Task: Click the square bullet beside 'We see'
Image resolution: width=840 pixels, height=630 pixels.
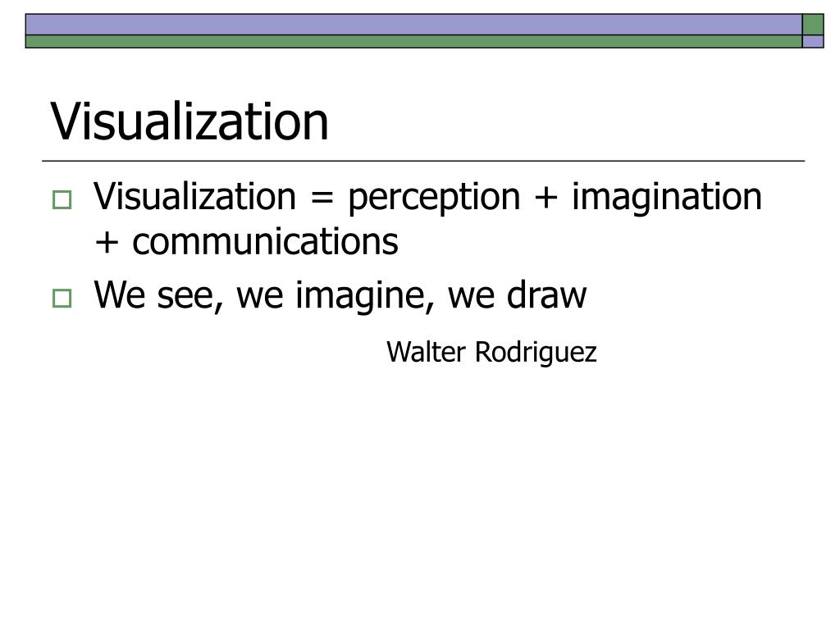Action: pyautogui.click(x=62, y=299)
